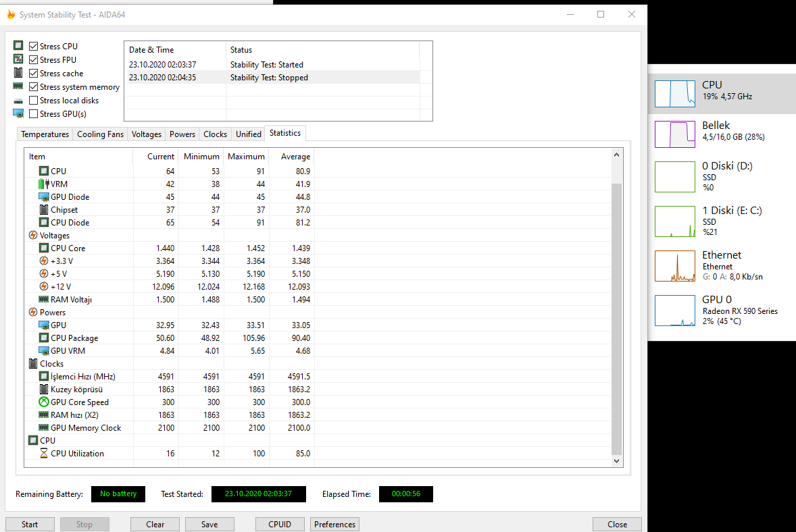Click the statistics list scroll up arrow
This screenshot has width=796, height=532.
tap(616, 155)
